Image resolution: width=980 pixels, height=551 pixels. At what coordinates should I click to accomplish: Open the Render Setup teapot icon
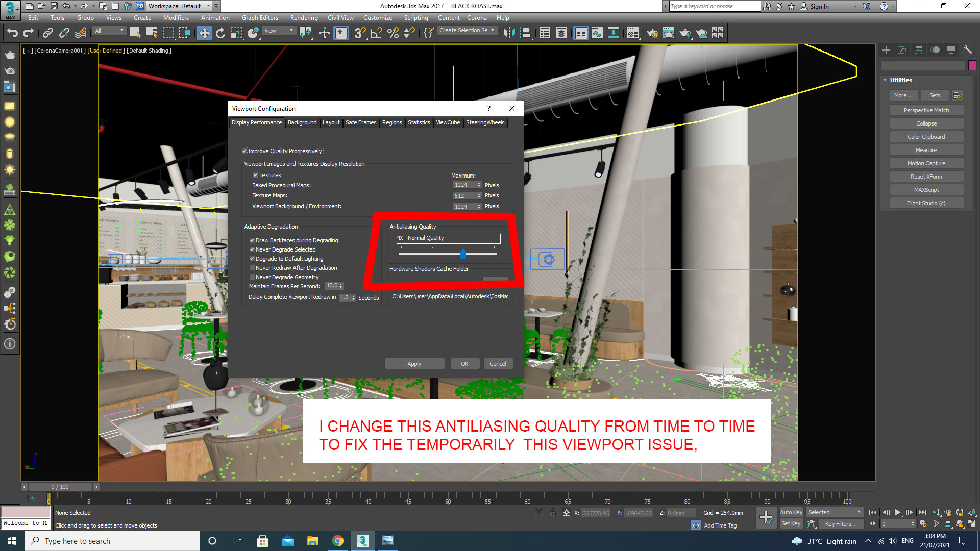652,33
